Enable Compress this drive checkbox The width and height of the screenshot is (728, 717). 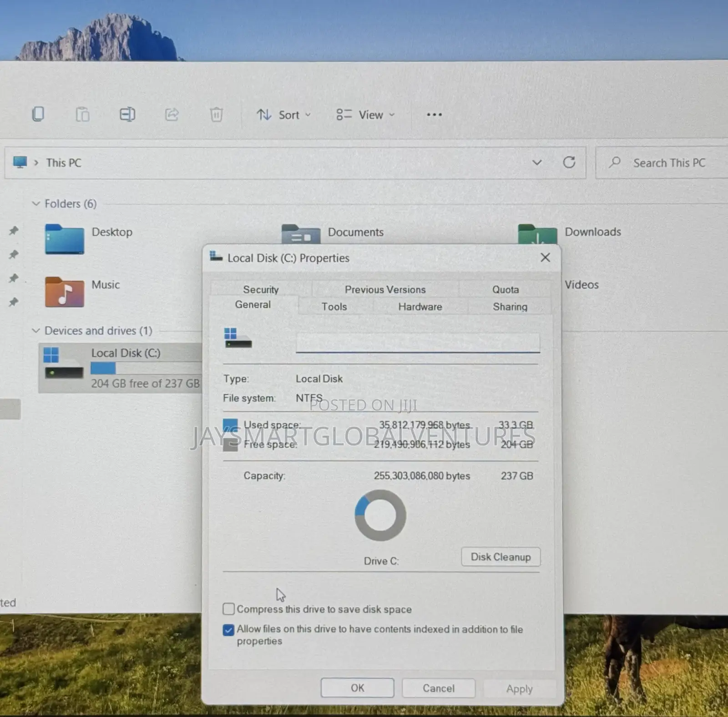click(228, 609)
